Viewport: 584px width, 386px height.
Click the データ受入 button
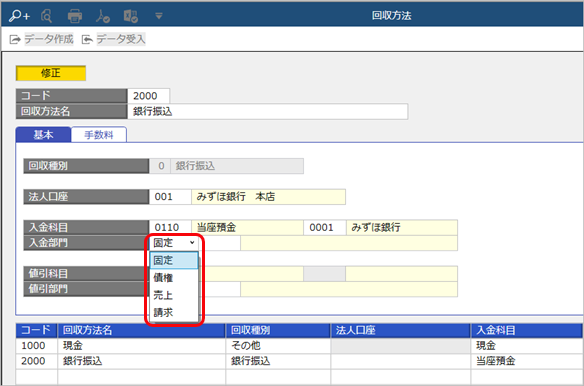114,39
